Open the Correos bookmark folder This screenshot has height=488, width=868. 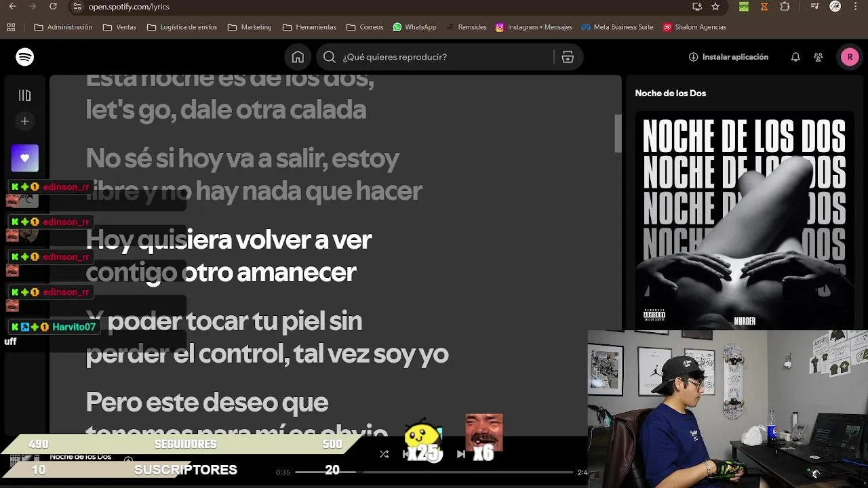point(365,27)
